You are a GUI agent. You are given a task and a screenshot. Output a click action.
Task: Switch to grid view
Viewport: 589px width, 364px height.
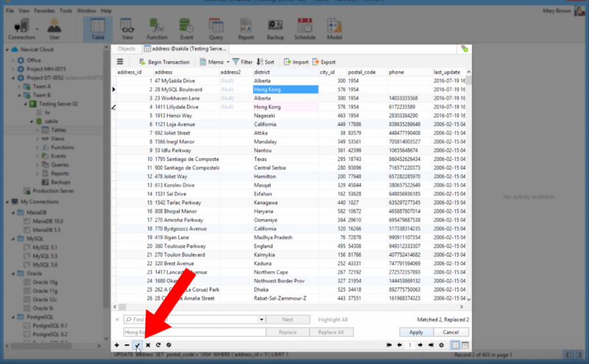click(x=455, y=345)
